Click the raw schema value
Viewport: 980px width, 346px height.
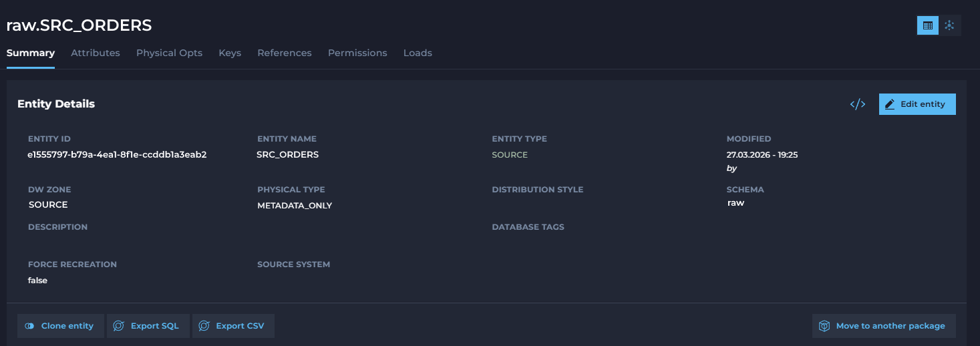coord(736,202)
